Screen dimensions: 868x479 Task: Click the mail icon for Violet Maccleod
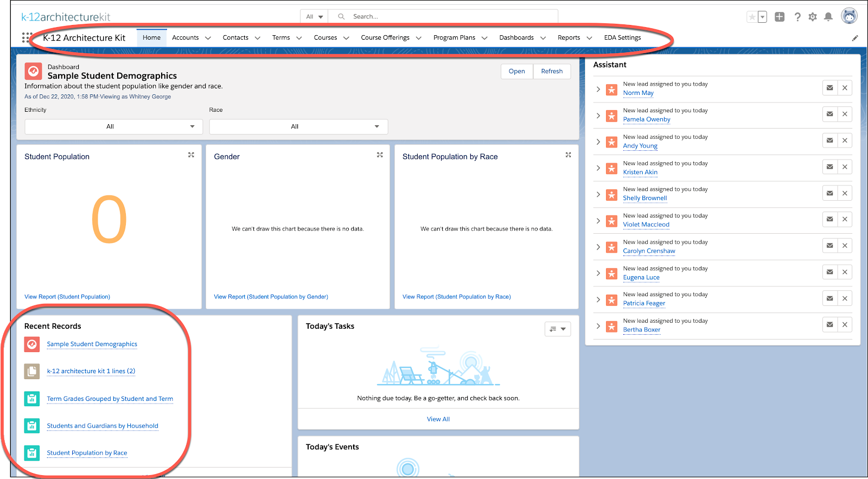[x=830, y=219]
